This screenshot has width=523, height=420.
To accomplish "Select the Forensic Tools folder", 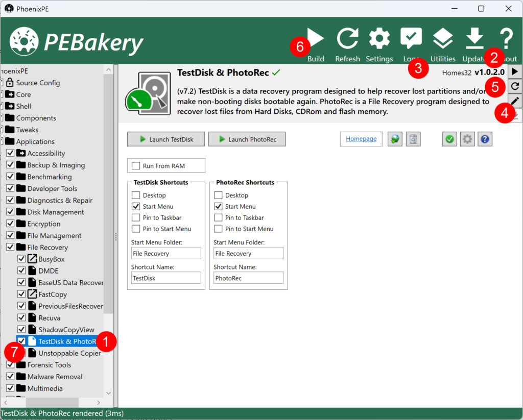I will [x=49, y=365].
